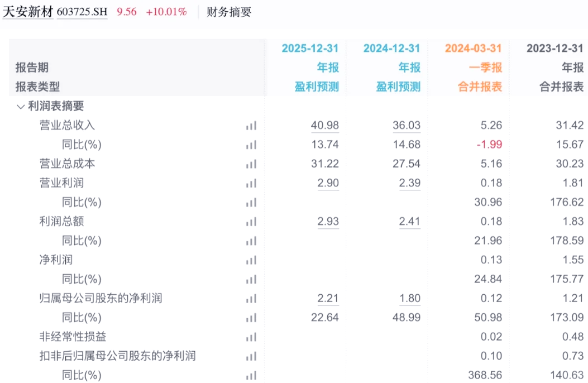Click chart icon in 非经常性损益 row
The image size is (588, 383).
[x=251, y=337]
